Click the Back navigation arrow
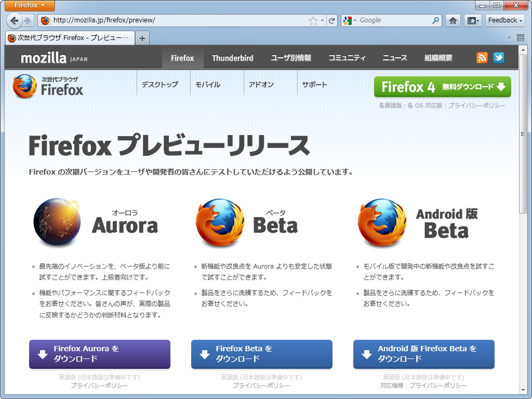 pos(14,20)
